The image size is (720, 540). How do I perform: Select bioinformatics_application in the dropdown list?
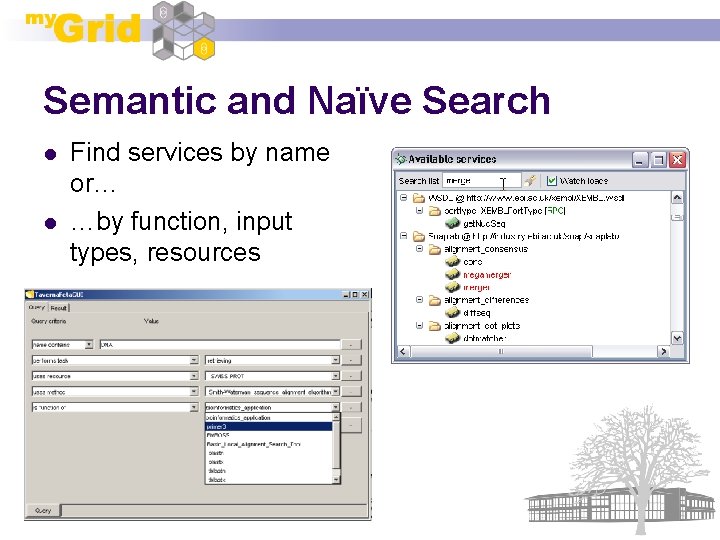click(x=269, y=418)
